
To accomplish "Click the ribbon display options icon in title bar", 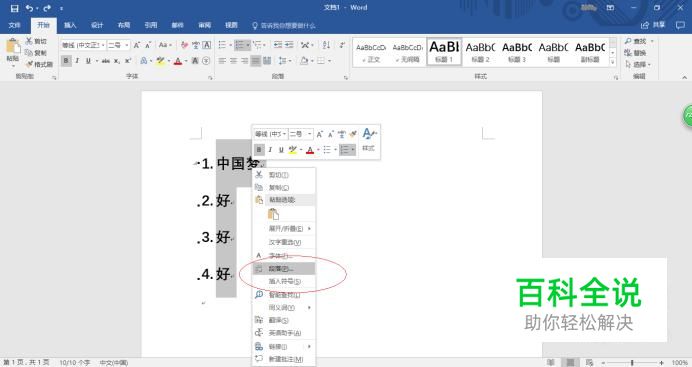I will click(x=610, y=8).
